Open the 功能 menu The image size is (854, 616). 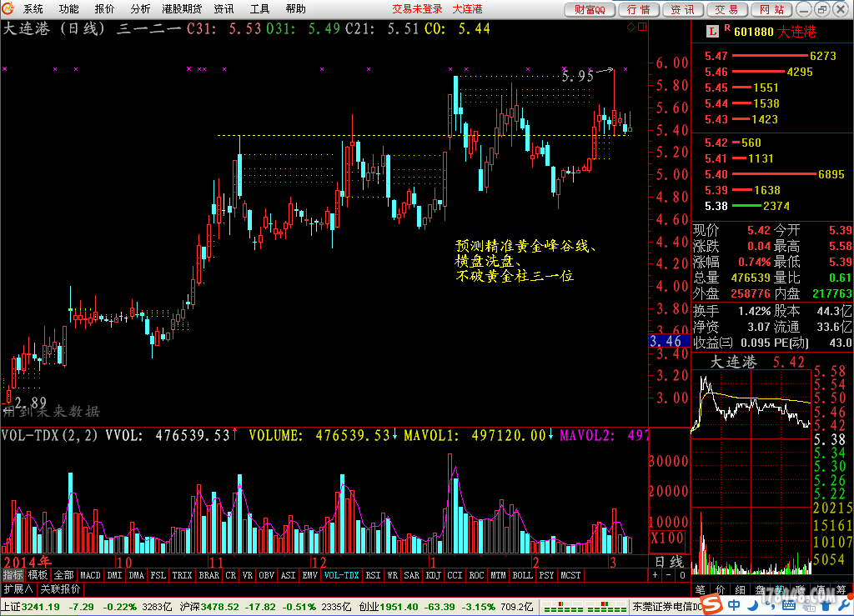pyautogui.click(x=68, y=8)
